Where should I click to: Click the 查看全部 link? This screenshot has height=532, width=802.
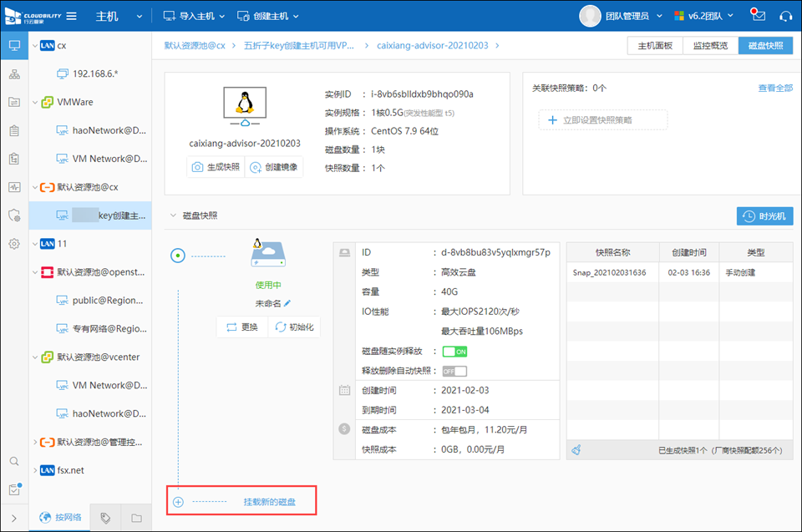[x=774, y=88]
